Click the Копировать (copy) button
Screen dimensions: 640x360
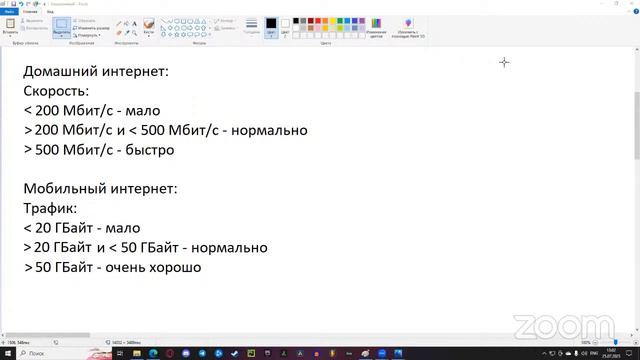[34, 28]
